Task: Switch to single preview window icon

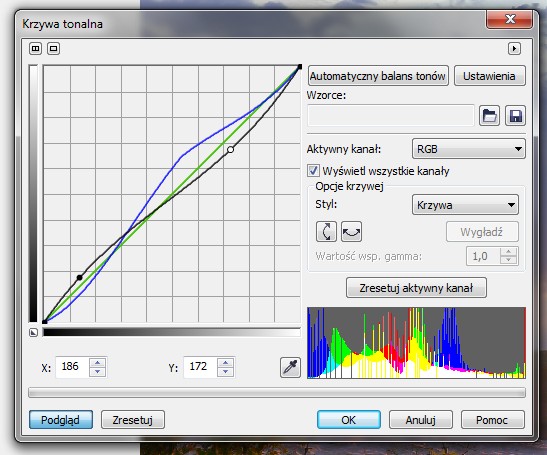Action: (x=53, y=49)
